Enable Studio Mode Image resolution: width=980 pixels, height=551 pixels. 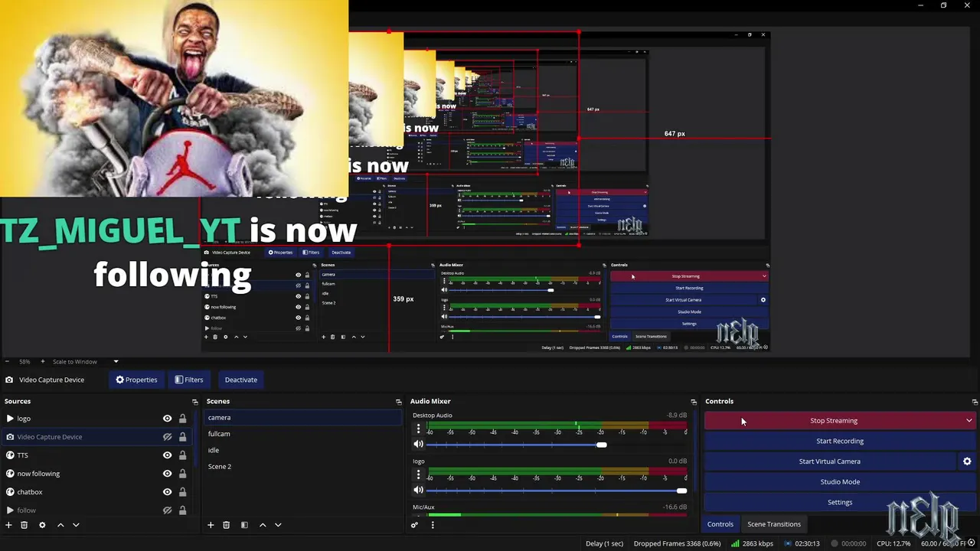pyautogui.click(x=840, y=482)
